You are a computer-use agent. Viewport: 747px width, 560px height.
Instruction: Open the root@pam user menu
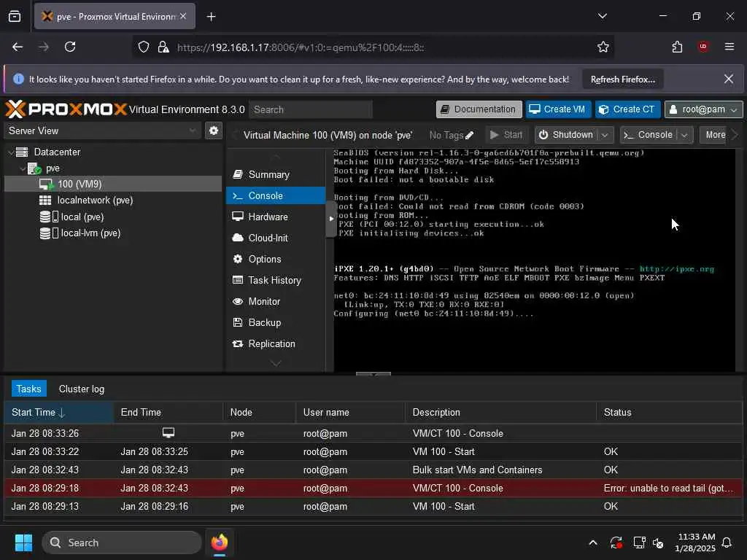(703, 109)
